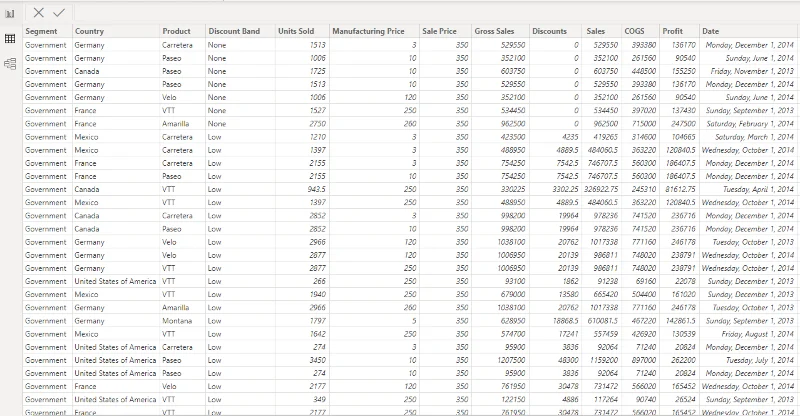The height and width of the screenshot is (416, 800).
Task: Click Units Sold cell 266
Action: 319,282
